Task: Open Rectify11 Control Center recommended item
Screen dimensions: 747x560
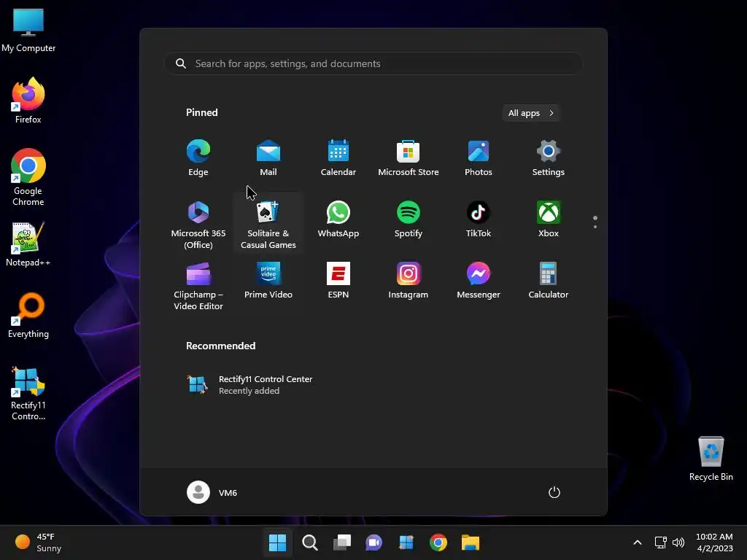Action: pos(249,385)
